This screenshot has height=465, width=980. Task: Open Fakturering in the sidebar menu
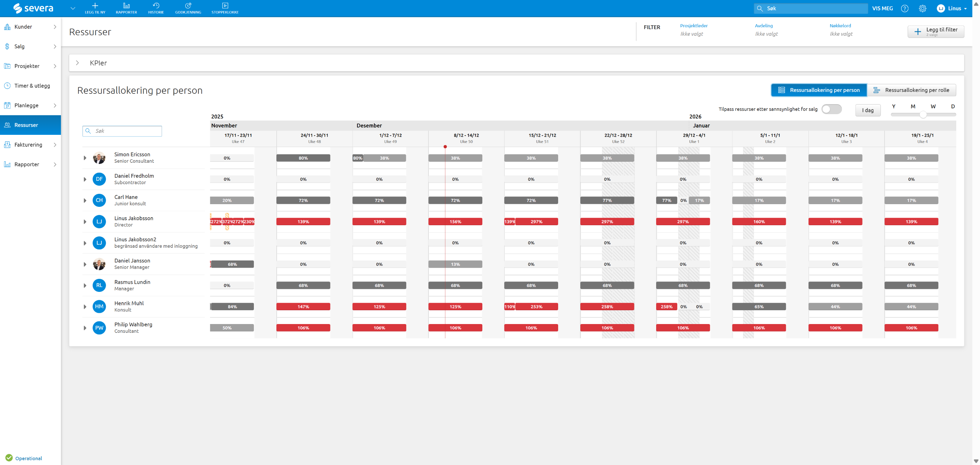coord(28,145)
